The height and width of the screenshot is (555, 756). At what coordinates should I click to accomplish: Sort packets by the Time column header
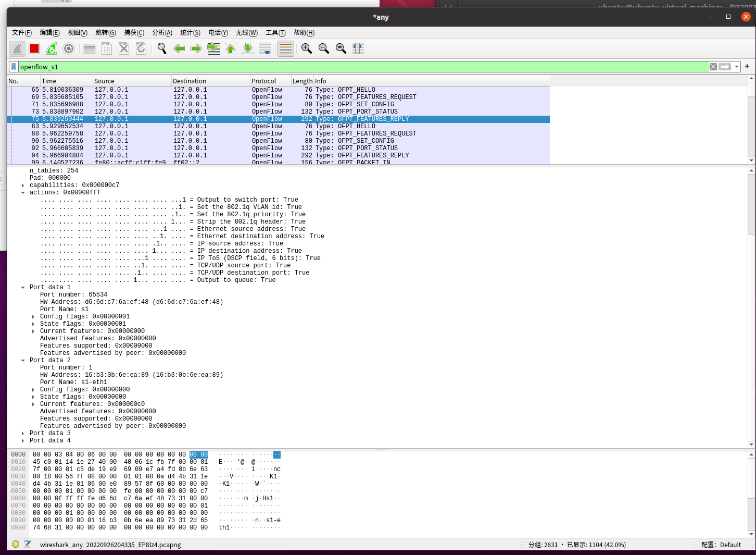point(66,81)
